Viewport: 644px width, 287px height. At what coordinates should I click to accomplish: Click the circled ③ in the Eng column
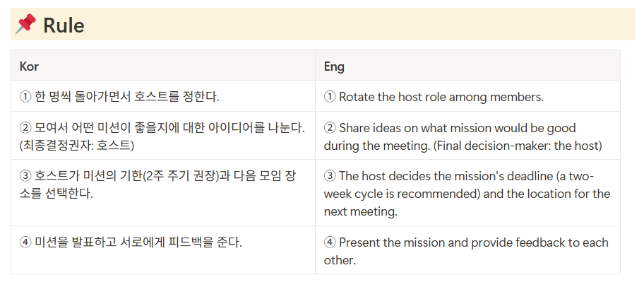pyautogui.click(x=330, y=175)
